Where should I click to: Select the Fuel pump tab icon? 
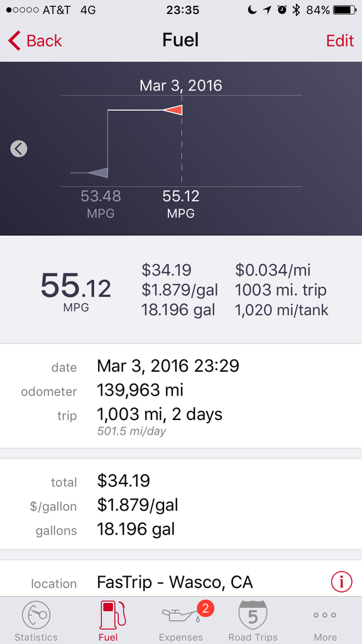coord(112,615)
